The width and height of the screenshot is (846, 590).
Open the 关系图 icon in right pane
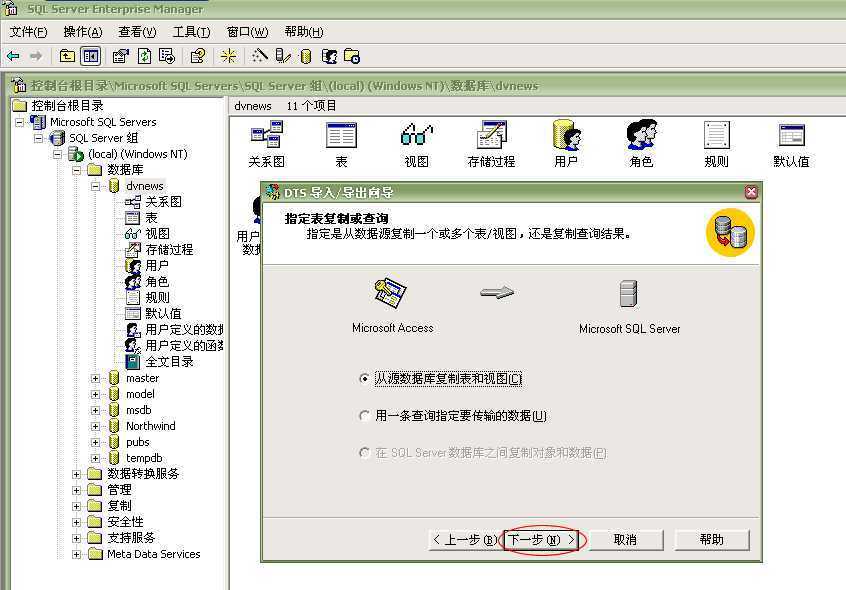coord(267,144)
